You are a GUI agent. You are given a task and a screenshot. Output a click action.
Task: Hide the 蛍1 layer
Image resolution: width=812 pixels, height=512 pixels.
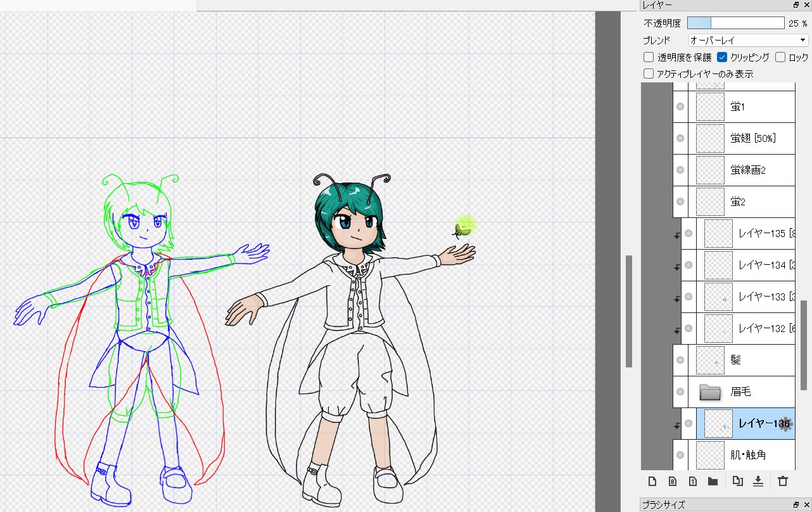coord(680,106)
